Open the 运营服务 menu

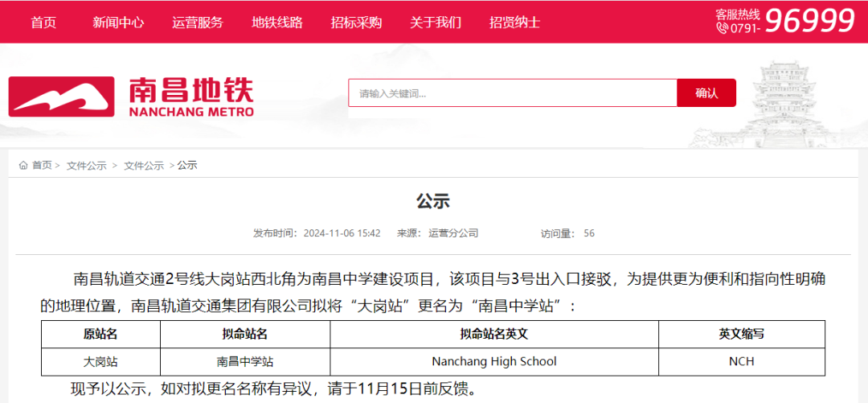197,23
